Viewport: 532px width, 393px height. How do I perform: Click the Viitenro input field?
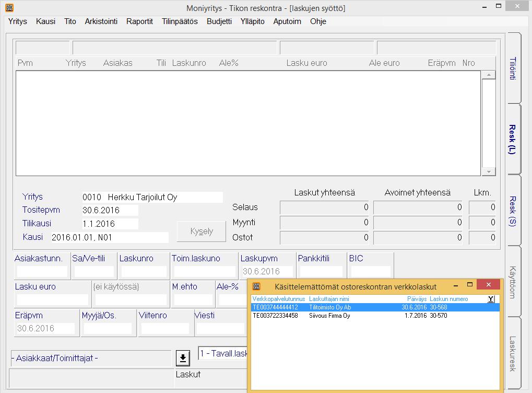165,329
